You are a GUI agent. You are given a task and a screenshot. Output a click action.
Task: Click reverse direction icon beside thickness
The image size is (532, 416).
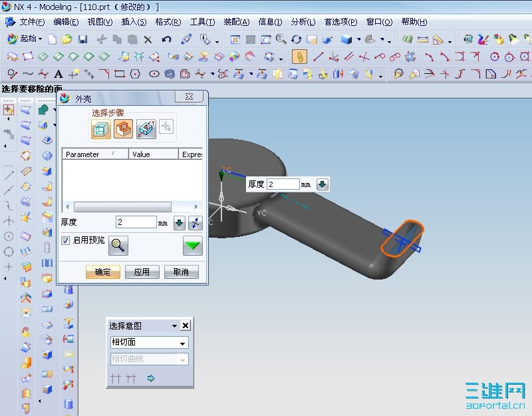[x=196, y=223]
